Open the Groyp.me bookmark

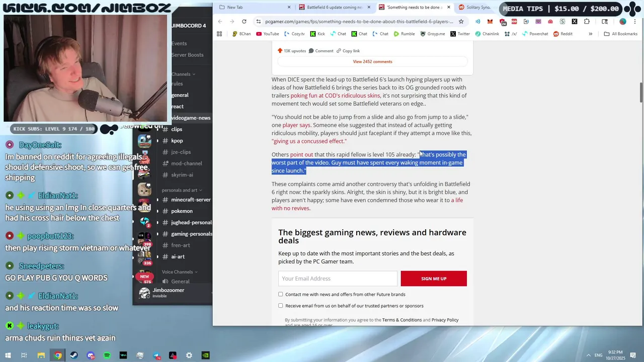coord(432,34)
